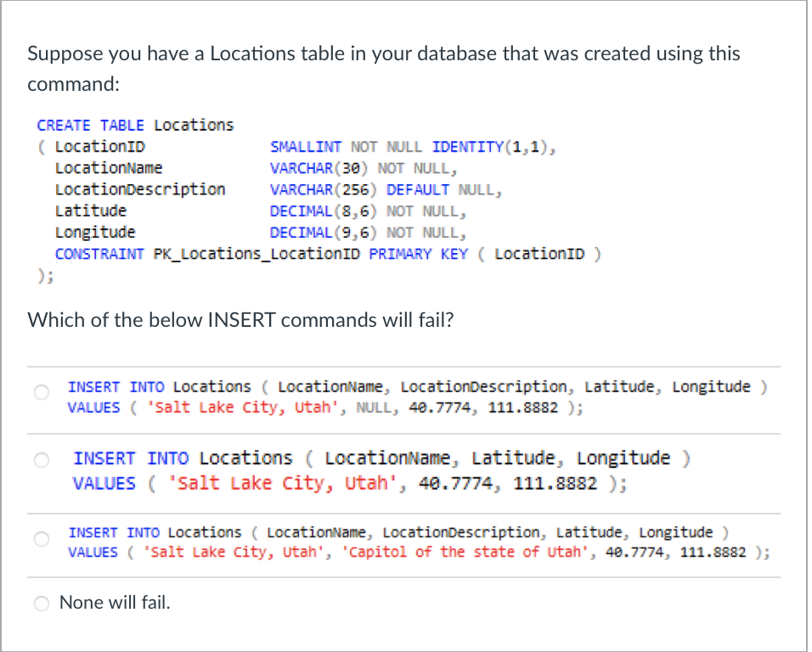Select the 'None will fail.' answer option
This screenshot has height=652, width=812.
pyautogui.click(x=41, y=604)
